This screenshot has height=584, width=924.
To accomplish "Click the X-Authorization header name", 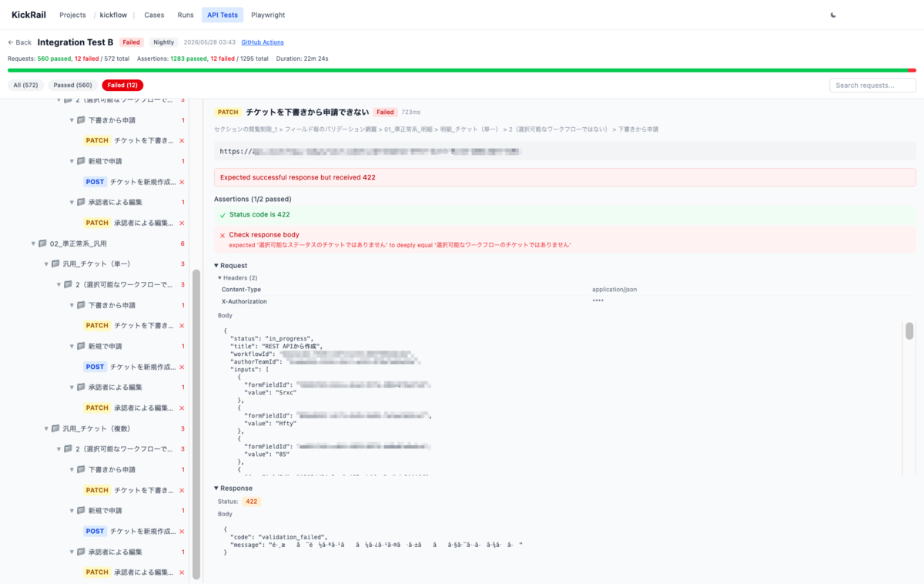I will [x=244, y=301].
